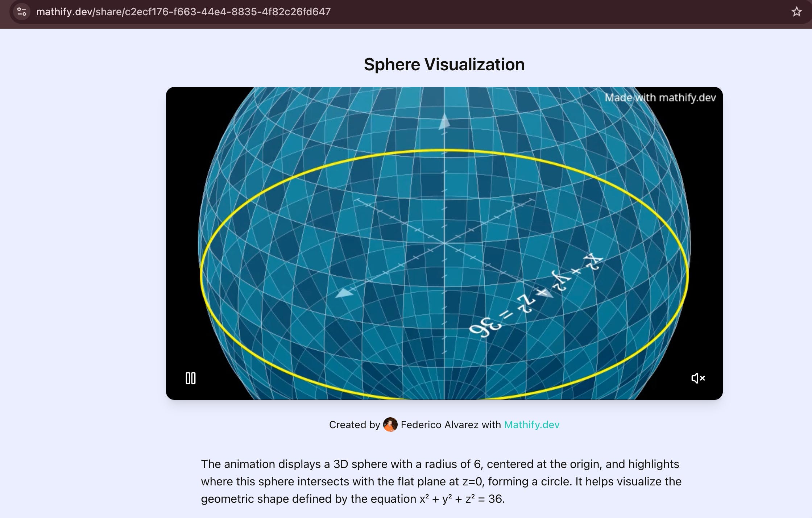This screenshot has width=812, height=518.
Task: Click Federico Alvarez's avatar picture
Action: pyautogui.click(x=390, y=425)
